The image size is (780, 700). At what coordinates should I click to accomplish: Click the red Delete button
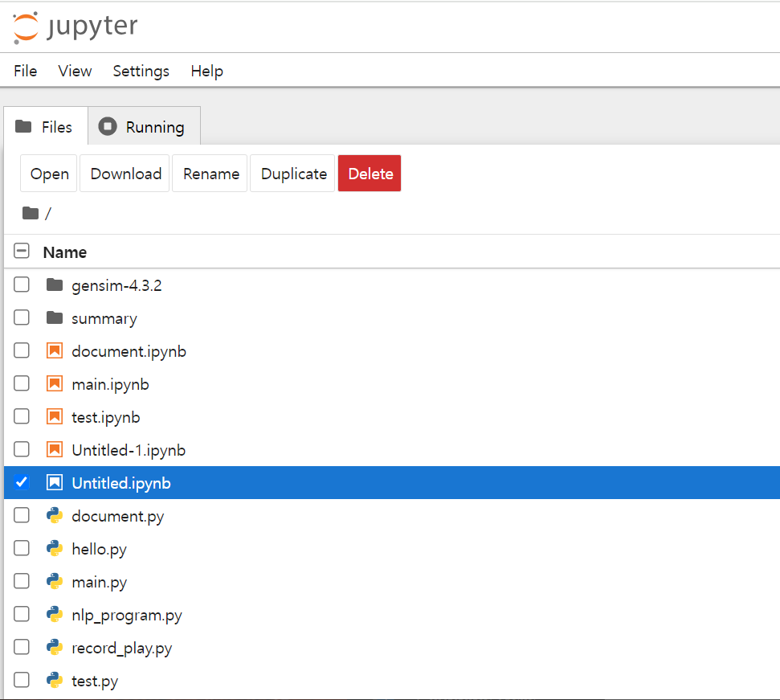pos(370,174)
